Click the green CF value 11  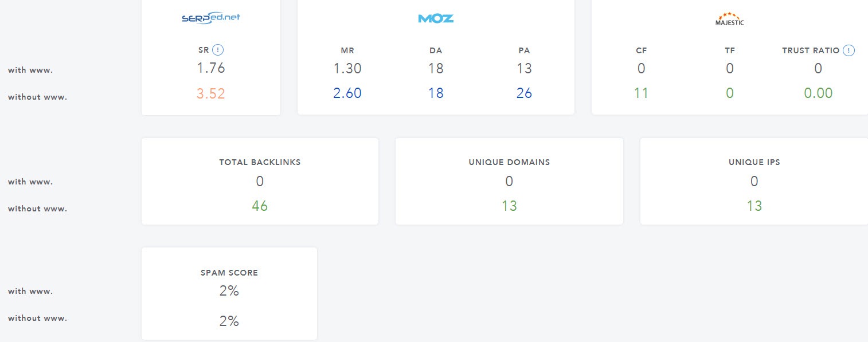(x=641, y=93)
